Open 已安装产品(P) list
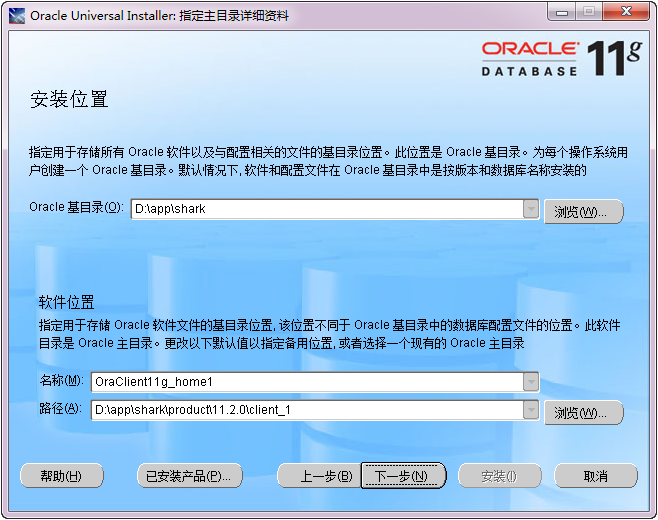The image size is (658, 520). coord(190,476)
